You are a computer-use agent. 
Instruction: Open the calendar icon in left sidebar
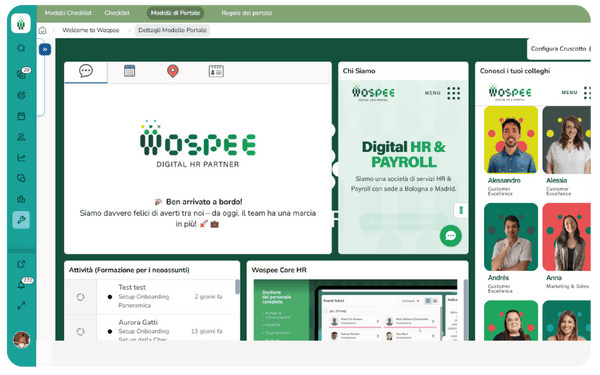21,116
